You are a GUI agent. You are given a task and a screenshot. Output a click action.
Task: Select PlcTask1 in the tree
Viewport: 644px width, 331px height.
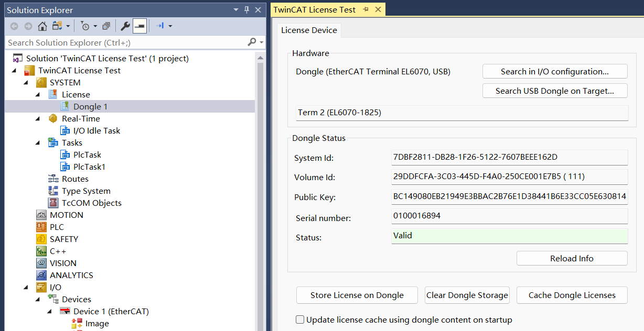89,167
